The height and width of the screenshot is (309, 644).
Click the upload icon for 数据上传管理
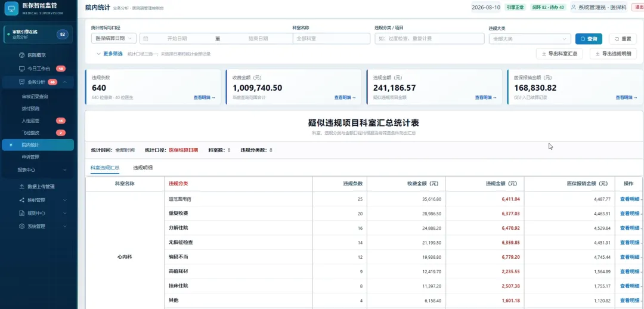click(x=22, y=187)
